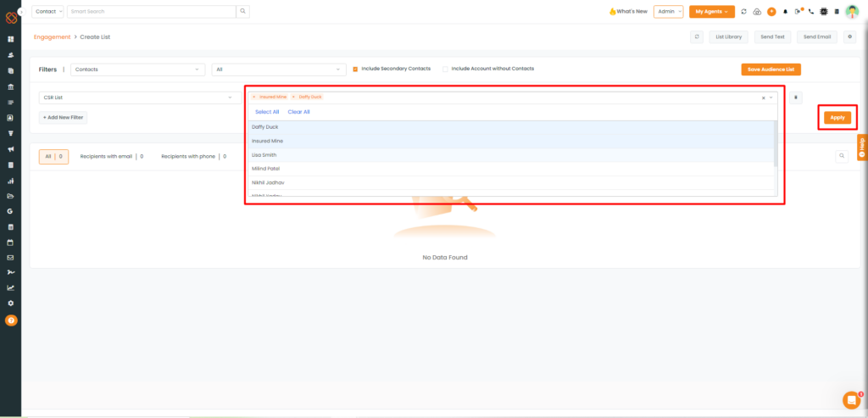Clear all selections with the multi-select x
This screenshot has width=868, height=418.
tap(764, 98)
